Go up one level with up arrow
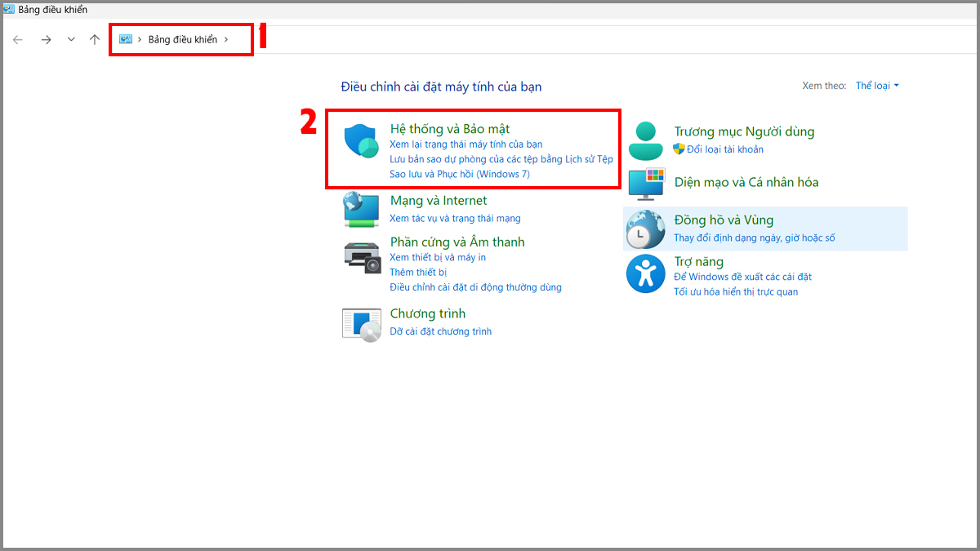Image resolution: width=980 pixels, height=551 pixels. click(x=95, y=39)
